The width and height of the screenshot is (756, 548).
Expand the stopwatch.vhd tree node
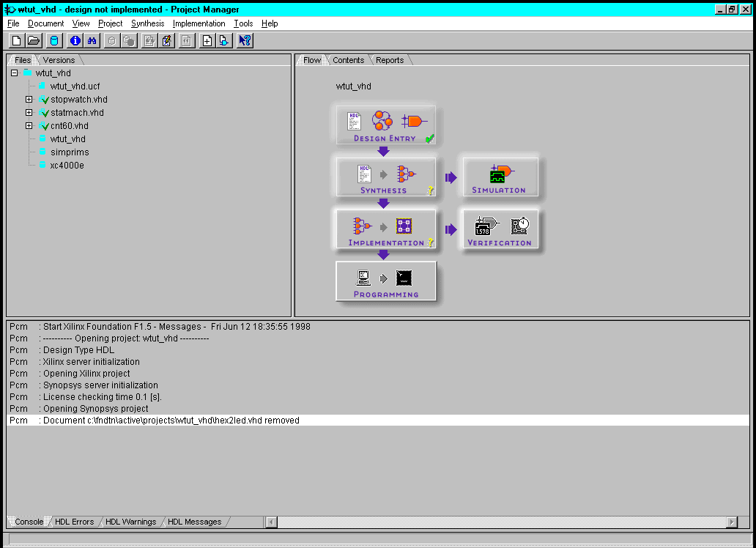29,100
